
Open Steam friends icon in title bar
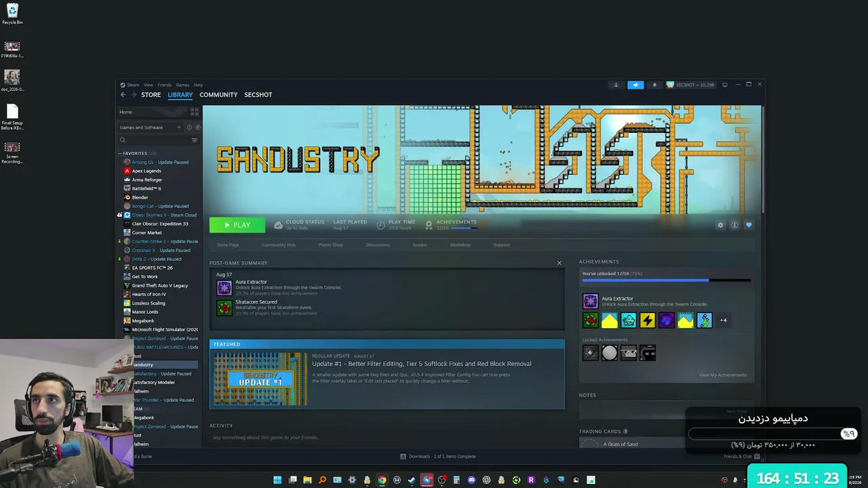point(616,85)
